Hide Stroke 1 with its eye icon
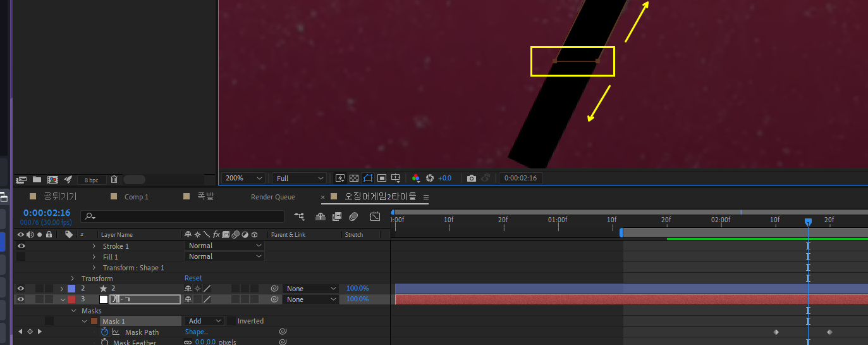 pyautogui.click(x=21, y=246)
